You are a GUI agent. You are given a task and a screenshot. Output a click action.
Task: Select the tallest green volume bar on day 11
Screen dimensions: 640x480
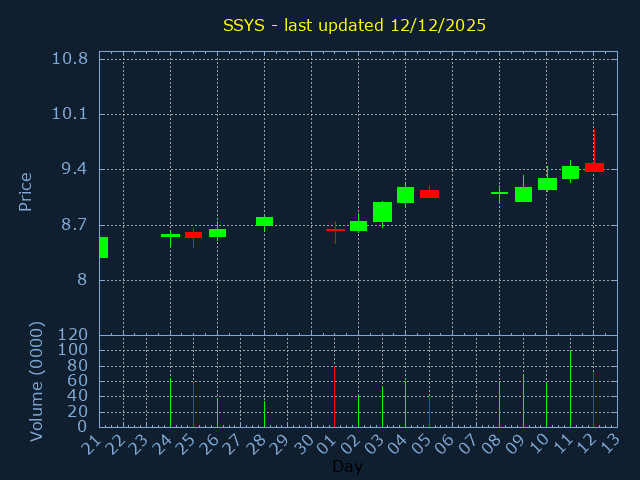(x=570, y=388)
